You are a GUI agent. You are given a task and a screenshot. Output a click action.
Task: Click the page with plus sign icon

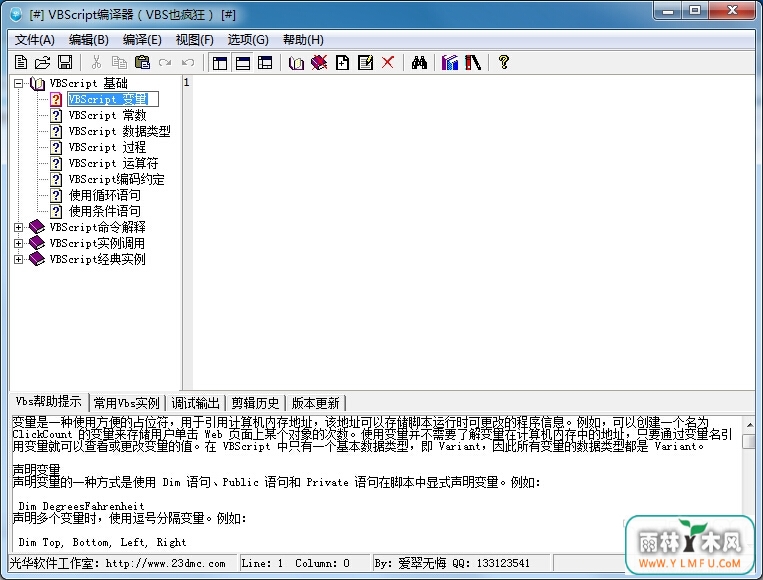point(343,62)
